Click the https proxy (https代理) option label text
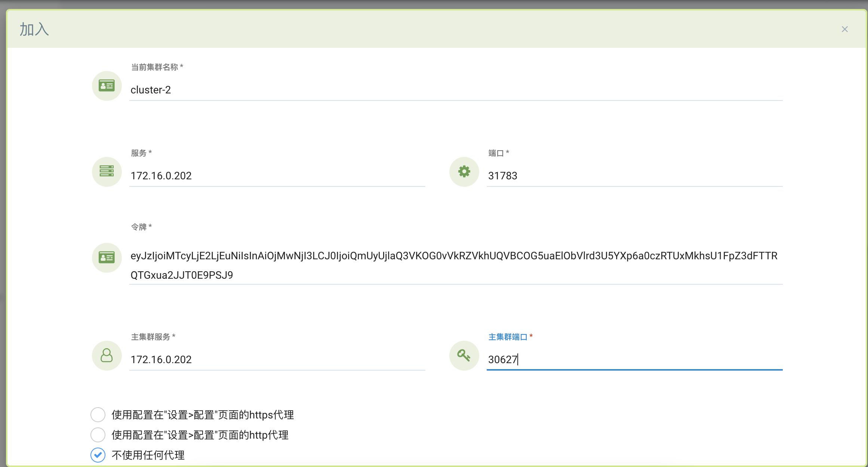The image size is (868, 467). pos(203,415)
